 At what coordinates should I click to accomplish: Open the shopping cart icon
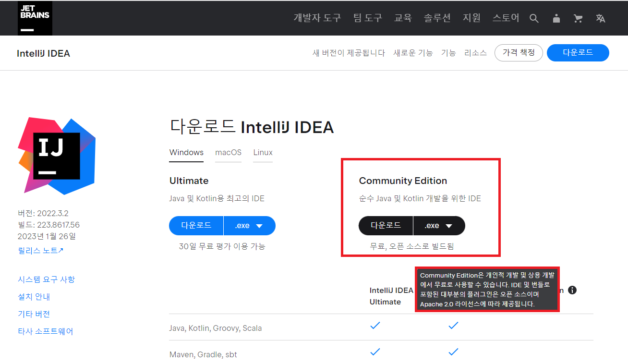click(x=578, y=18)
